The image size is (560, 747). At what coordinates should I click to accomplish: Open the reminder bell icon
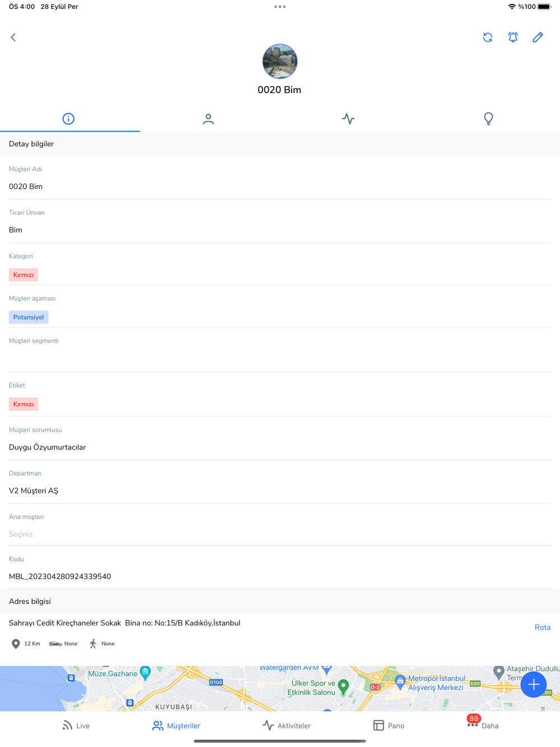coord(513,37)
